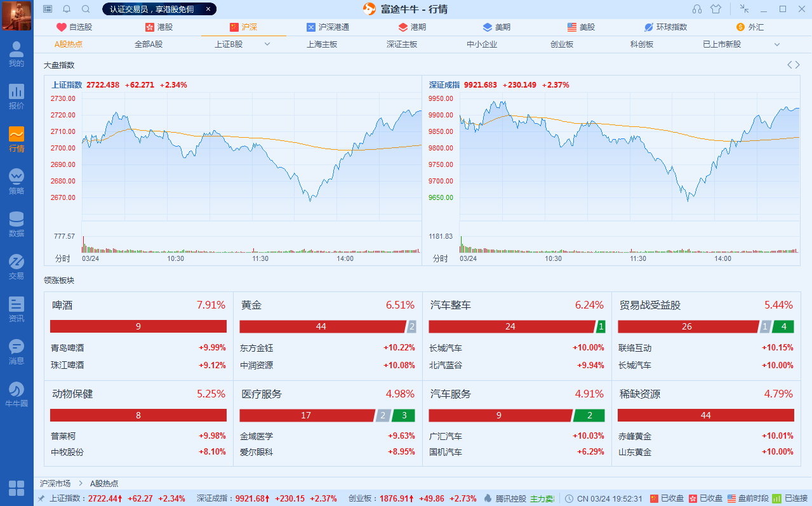Click the pin icon in status bar
The width and height of the screenshot is (812, 506).
click(x=41, y=498)
